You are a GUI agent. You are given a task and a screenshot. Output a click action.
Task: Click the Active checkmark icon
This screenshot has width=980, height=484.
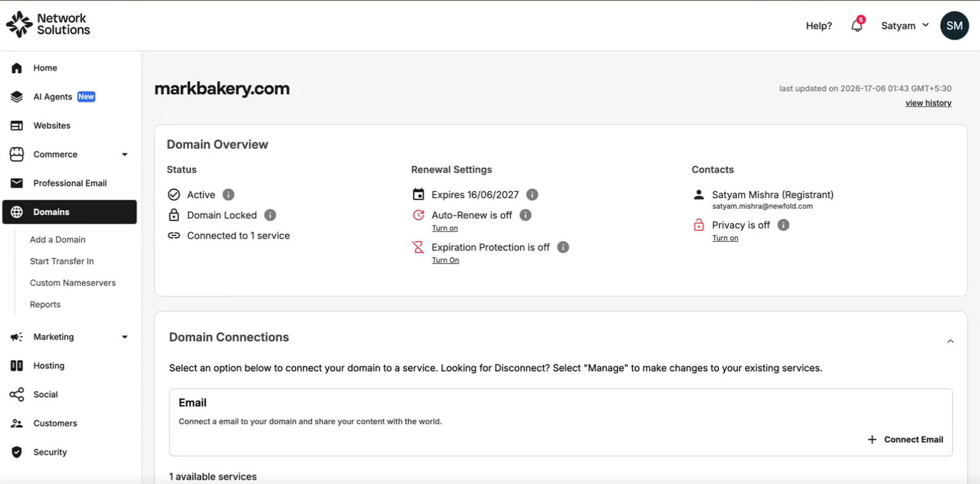174,195
